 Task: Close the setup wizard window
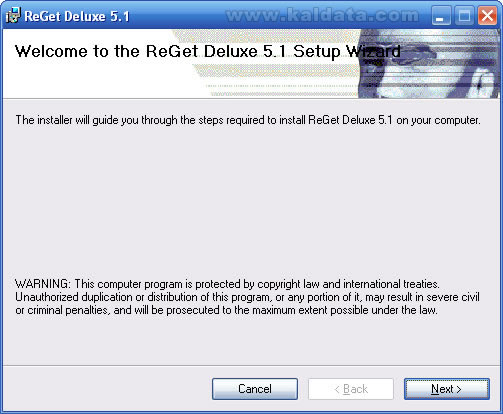pos(487,16)
